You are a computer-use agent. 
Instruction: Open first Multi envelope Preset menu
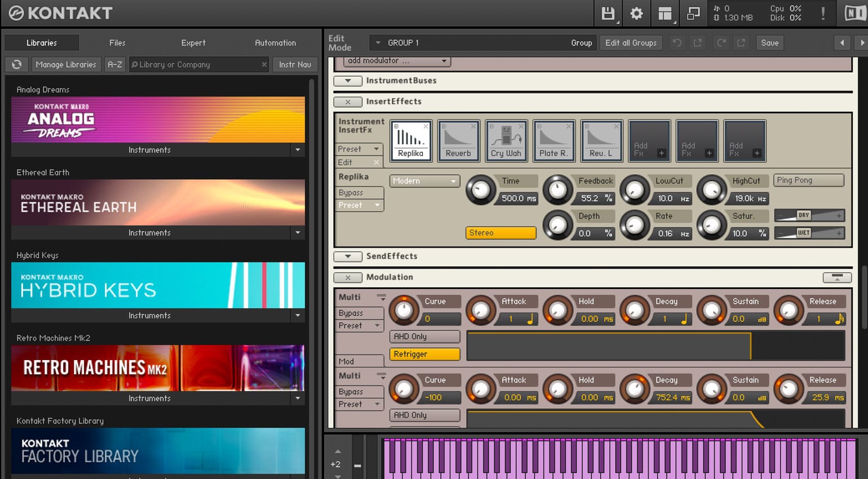360,326
